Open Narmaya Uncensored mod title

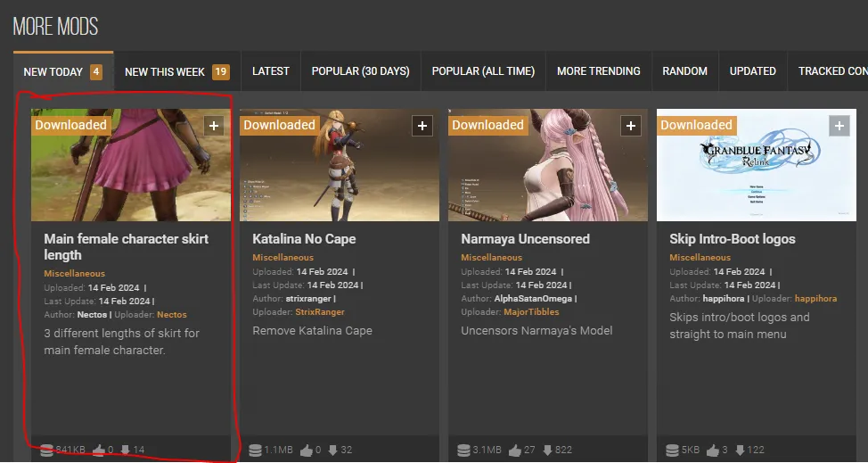click(525, 239)
